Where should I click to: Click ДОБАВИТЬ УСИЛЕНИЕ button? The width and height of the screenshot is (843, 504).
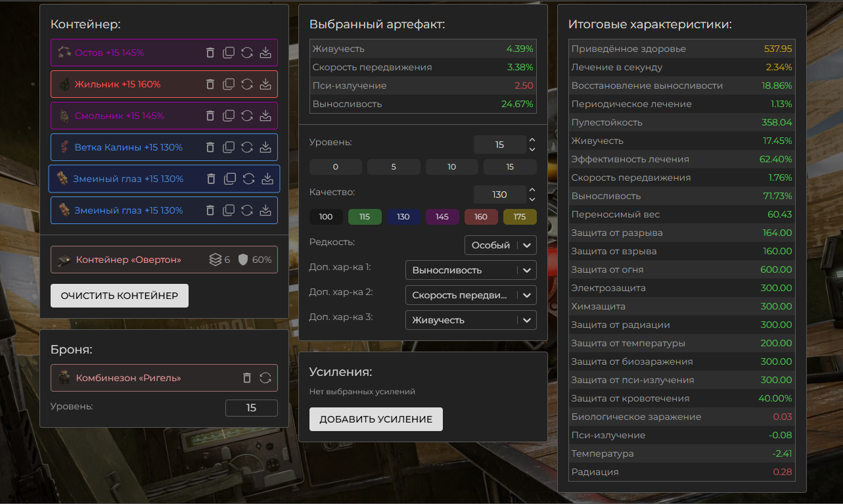tap(376, 419)
